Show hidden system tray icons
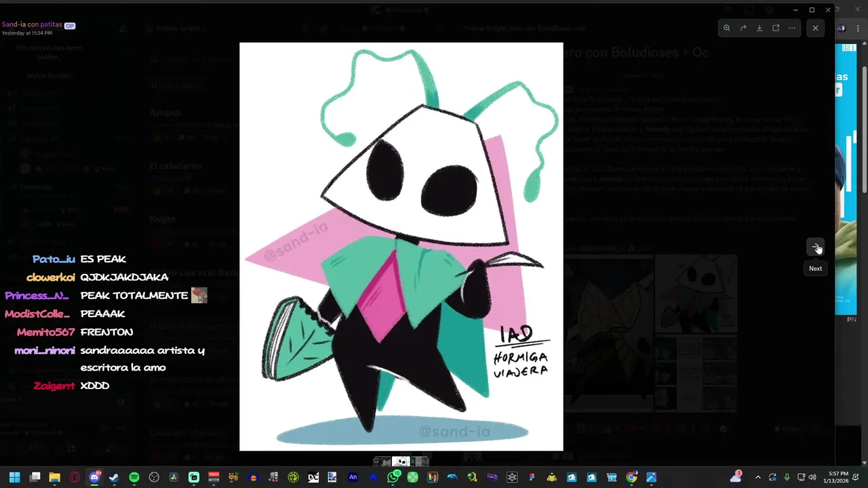This screenshot has width=868, height=488. (x=757, y=477)
